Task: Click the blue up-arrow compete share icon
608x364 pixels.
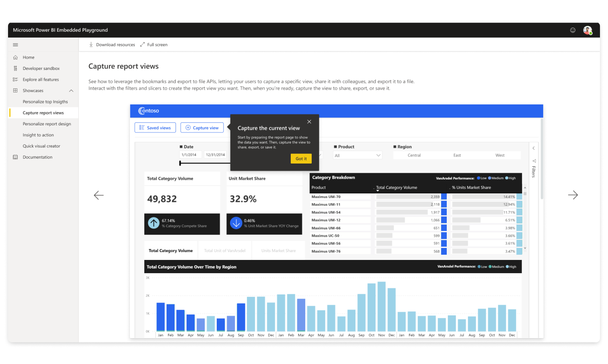Action: pyautogui.click(x=154, y=223)
